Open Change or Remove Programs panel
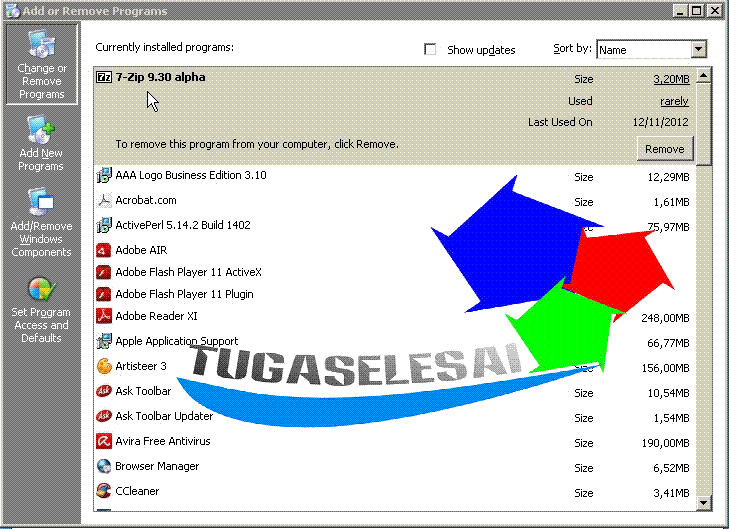Screen dimensions: 729x529 (x=42, y=64)
